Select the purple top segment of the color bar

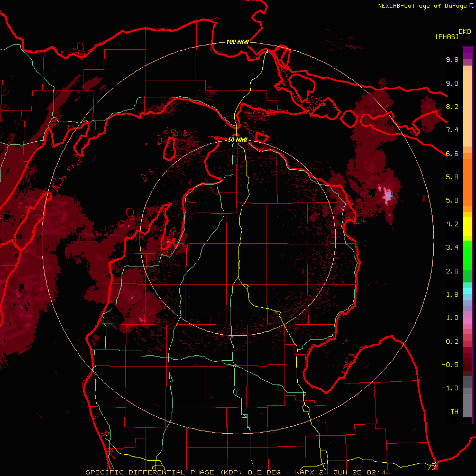[x=467, y=53]
